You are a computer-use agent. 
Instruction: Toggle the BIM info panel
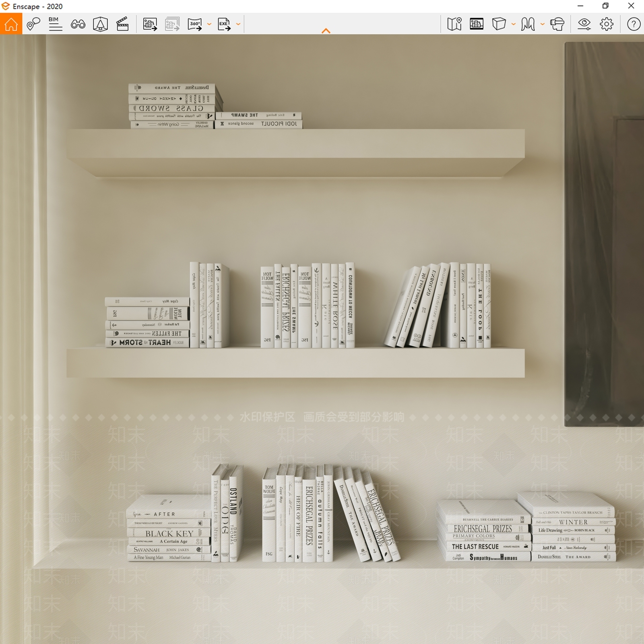click(x=55, y=24)
